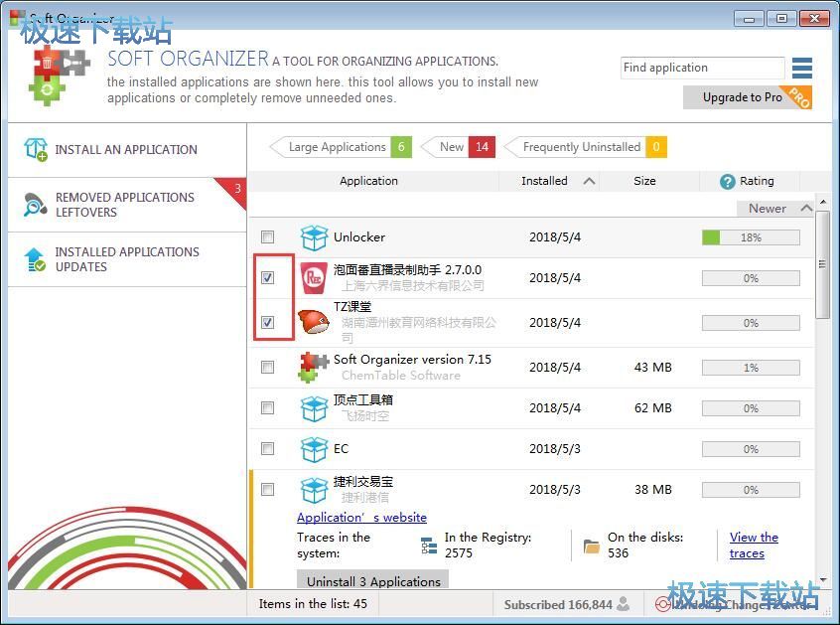Sort by the Size column header
Screen dimensions: 840x625
click(644, 181)
